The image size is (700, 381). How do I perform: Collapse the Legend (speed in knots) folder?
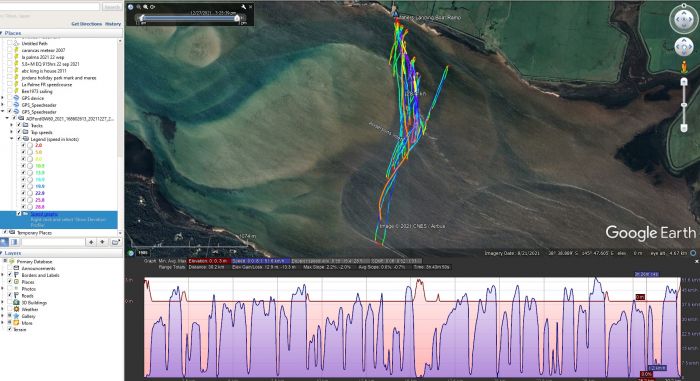12,139
